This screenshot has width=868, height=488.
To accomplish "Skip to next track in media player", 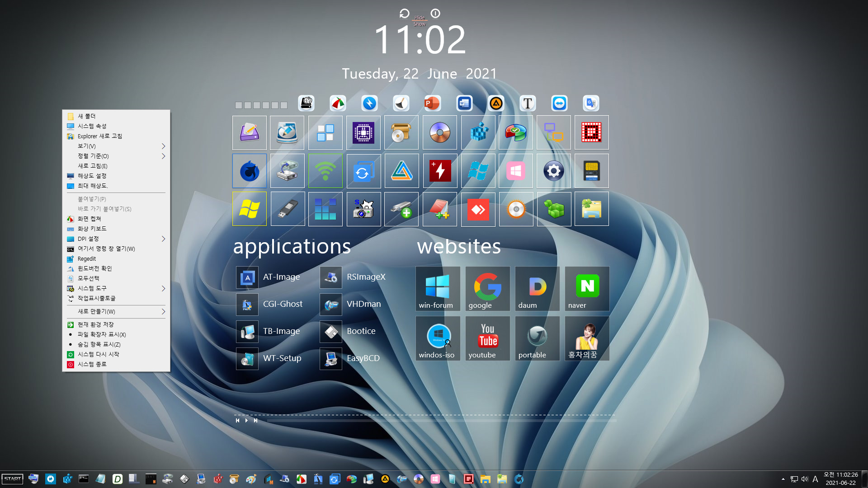I will 255,421.
